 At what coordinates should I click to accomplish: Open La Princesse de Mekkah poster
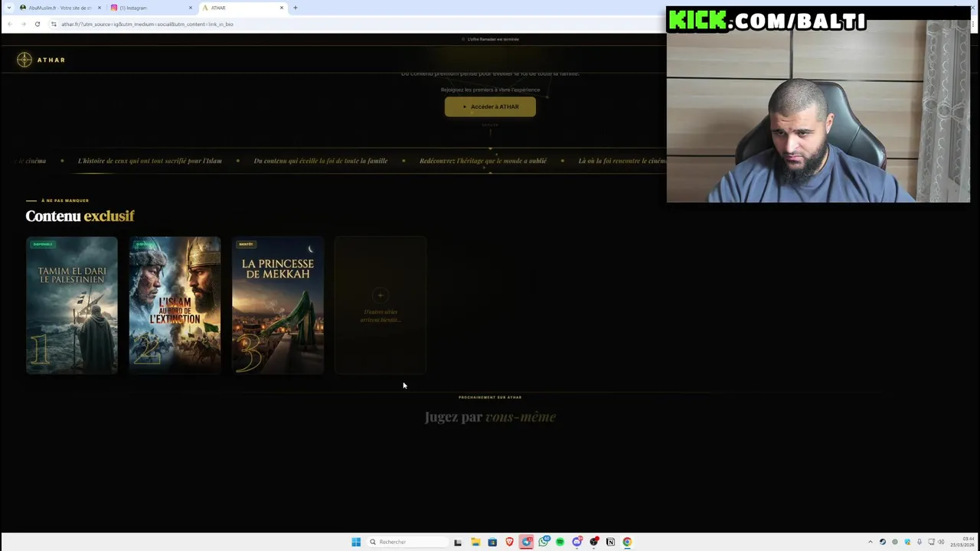click(x=278, y=305)
